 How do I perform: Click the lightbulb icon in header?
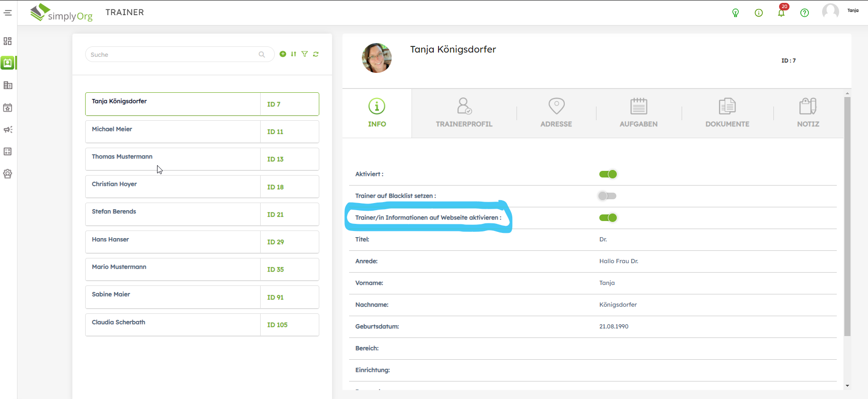coord(736,13)
